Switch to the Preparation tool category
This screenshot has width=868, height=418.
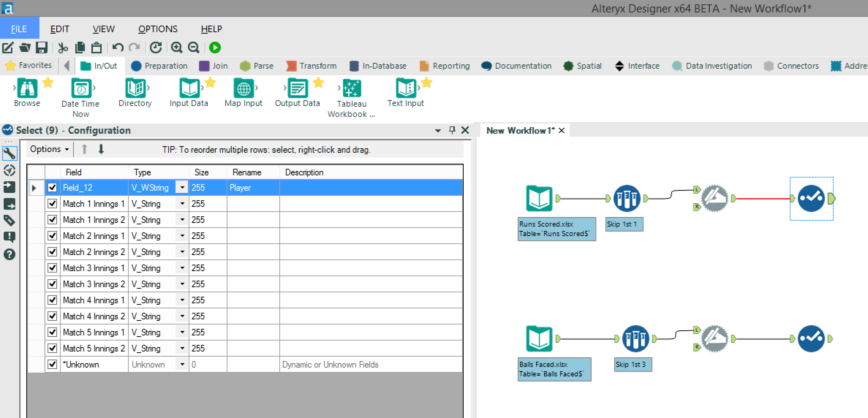click(159, 66)
